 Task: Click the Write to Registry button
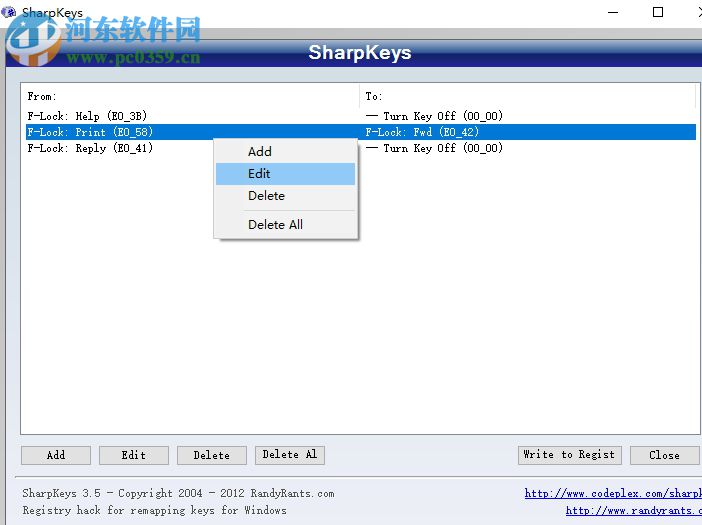(569, 455)
